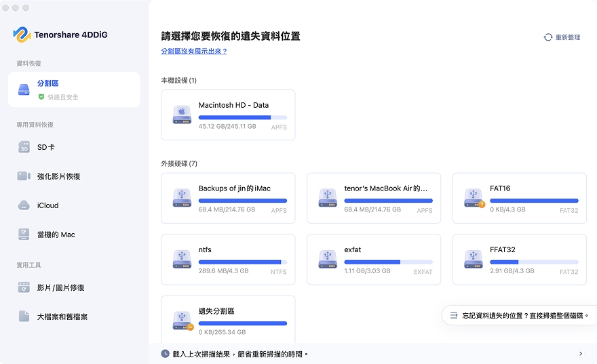Choose the FFAT32 external drive
The width and height of the screenshot is (597, 364).
pos(520,260)
